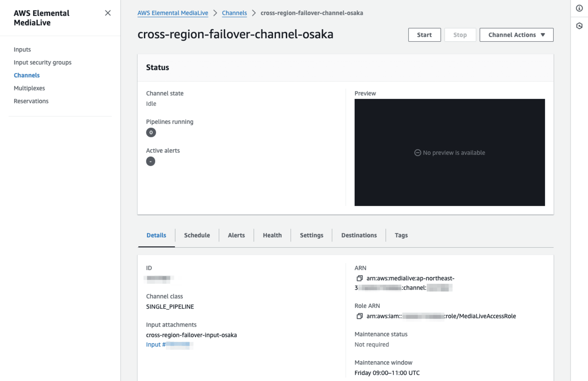Open the info panel icon
This screenshot has width=588, height=381.
coord(579,8)
